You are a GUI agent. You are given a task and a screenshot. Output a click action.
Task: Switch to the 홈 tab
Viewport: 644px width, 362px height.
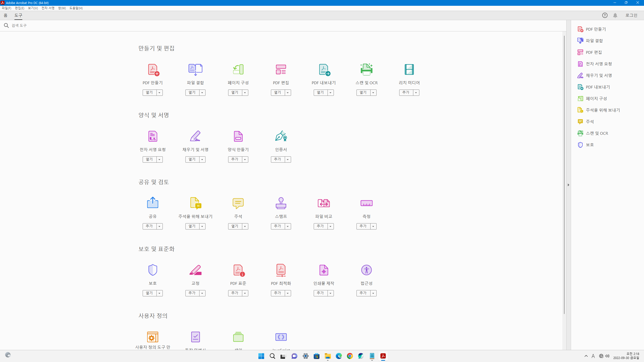click(x=6, y=15)
